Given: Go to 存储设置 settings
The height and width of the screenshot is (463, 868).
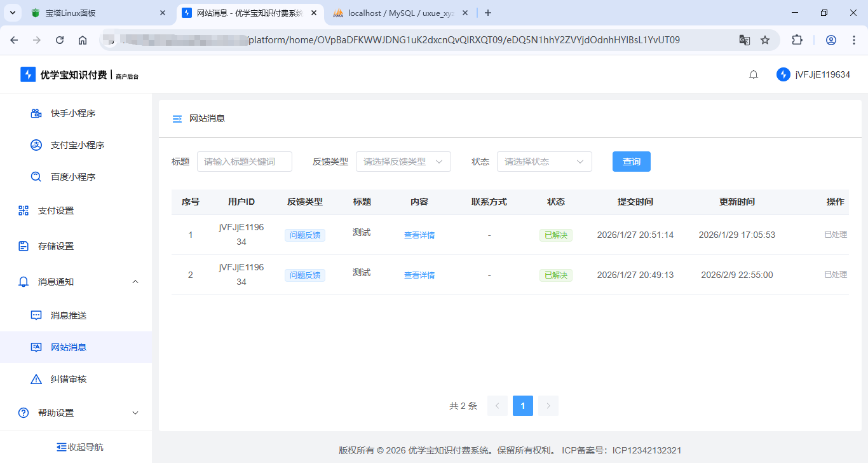Looking at the screenshot, I should coord(56,246).
